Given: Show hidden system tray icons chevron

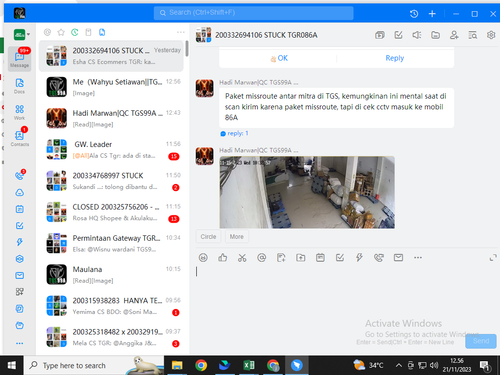Looking at the screenshot, I should click(x=398, y=366).
